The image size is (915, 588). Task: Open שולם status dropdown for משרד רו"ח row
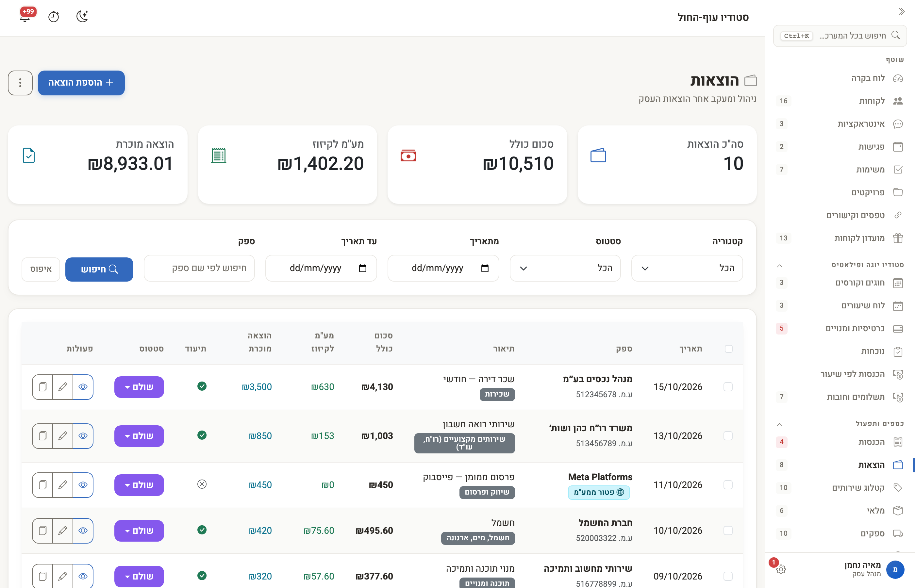click(139, 436)
